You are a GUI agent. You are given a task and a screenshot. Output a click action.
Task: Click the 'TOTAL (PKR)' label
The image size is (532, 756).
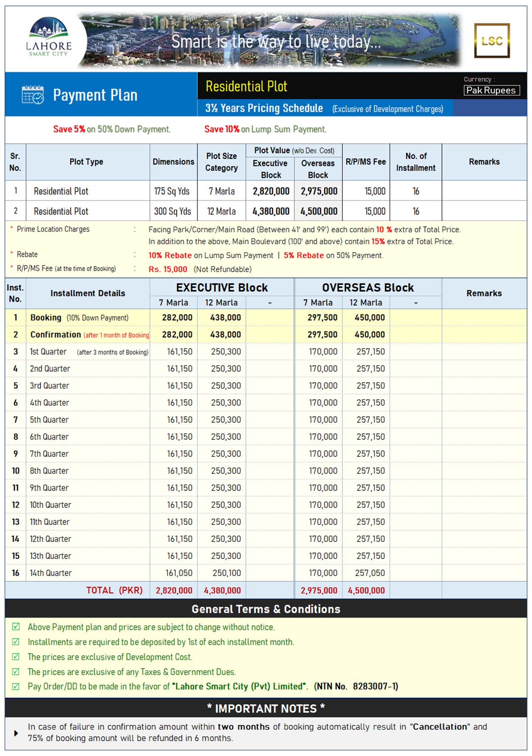pyautogui.click(x=114, y=590)
